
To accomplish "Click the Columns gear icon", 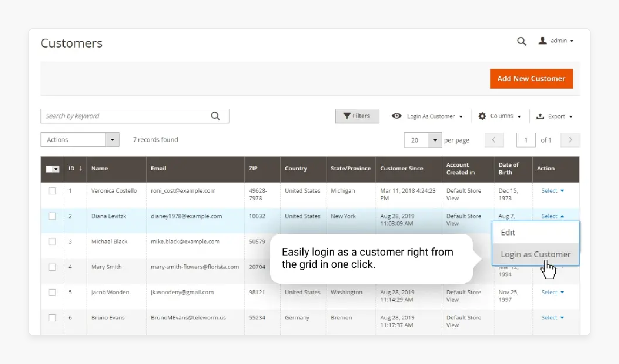I will point(482,116).
